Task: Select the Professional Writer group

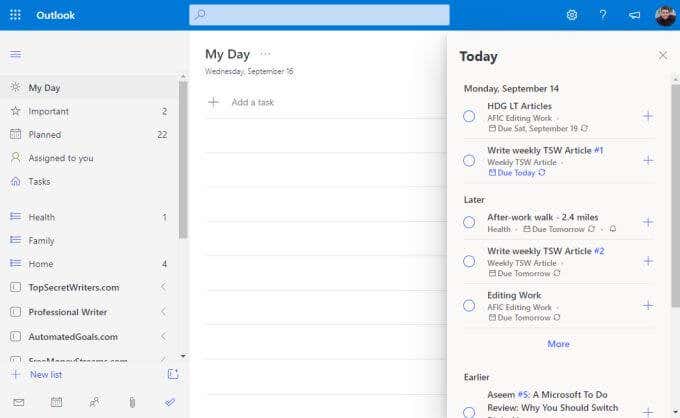Action: point(68,312)
